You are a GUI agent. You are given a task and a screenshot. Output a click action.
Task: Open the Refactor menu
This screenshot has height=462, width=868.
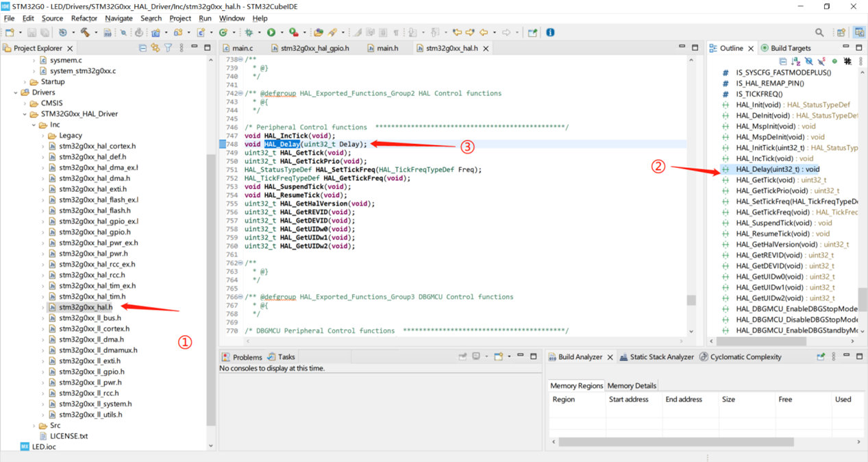point(84,19)
